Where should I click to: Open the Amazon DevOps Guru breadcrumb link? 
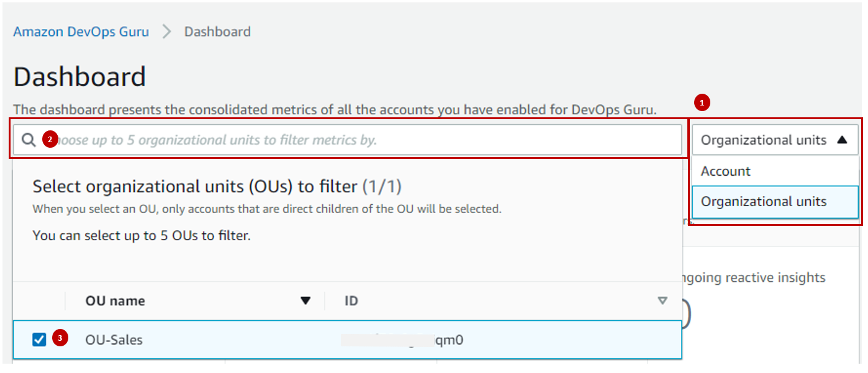pyautogui.click(x=81, y=31)
